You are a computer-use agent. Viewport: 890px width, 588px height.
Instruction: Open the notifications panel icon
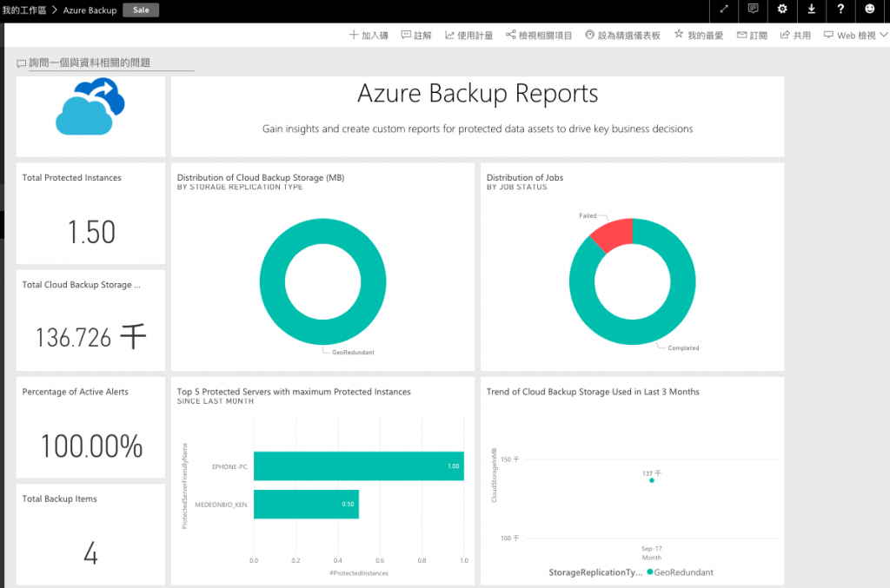(x=754, y=10)
